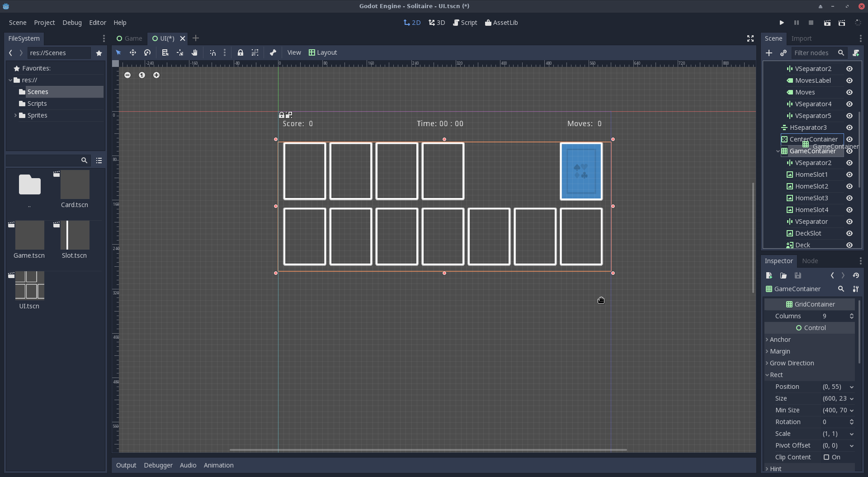Image resolution: width=868 pixels, height=477 pixels.
Task: Lock the selected node
Action: click(240, 52)
